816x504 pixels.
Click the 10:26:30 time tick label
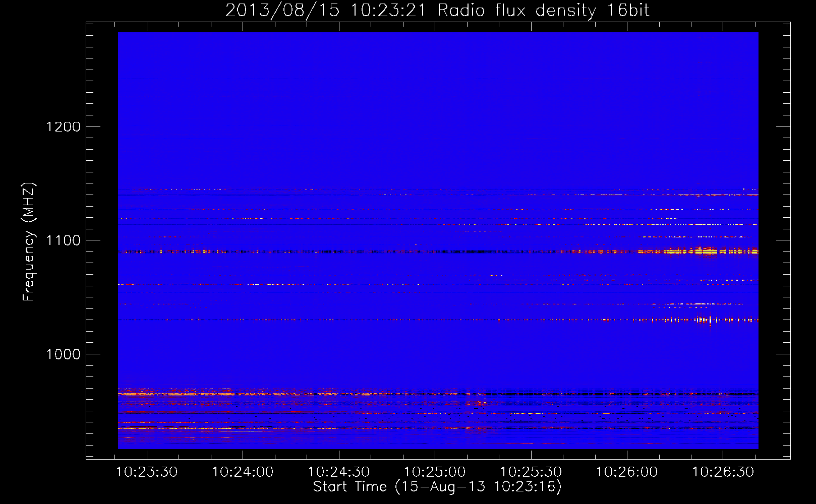pyautogui.click(x=723, y=472)
